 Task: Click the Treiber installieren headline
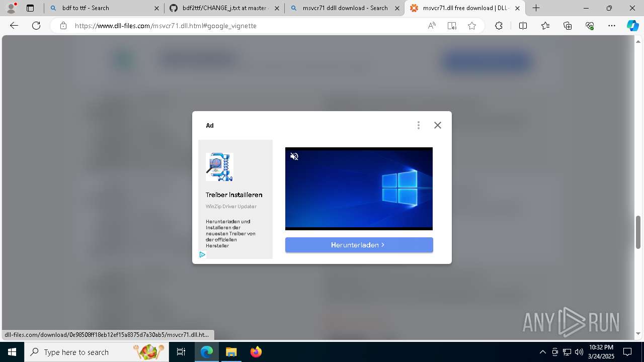point(234,195)
